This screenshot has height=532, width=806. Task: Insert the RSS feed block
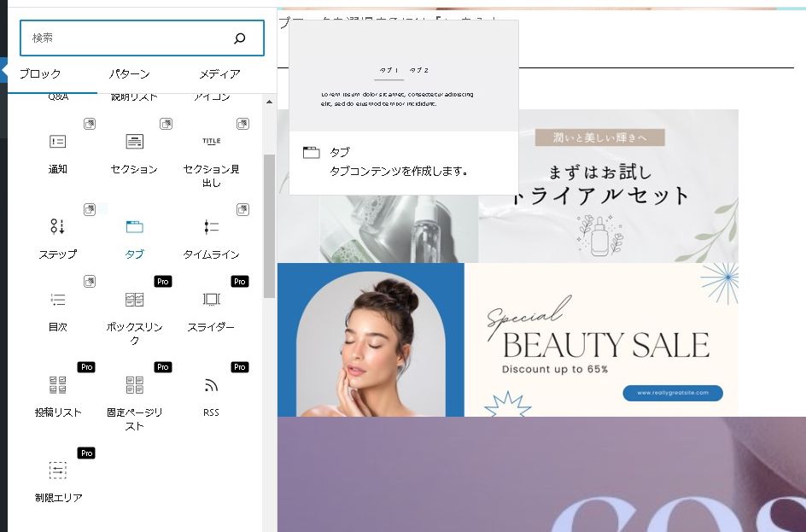212,393
